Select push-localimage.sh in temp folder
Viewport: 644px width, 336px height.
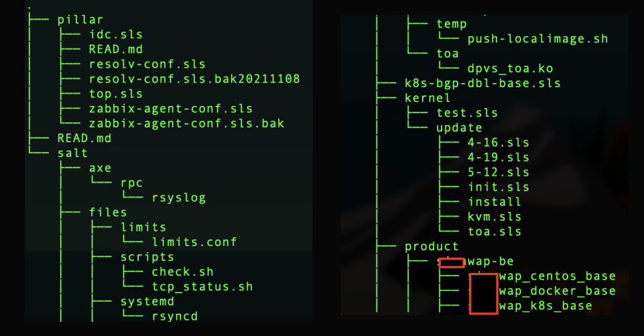point(538,39)
